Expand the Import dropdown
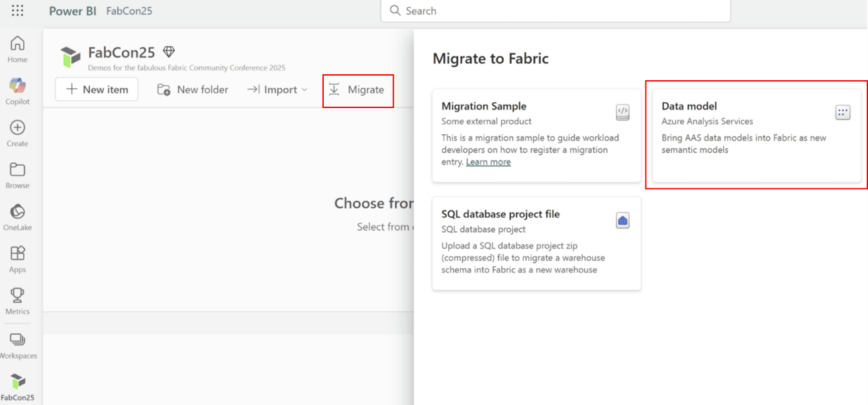Screen dimensions: 868x405 coord(277,89)
